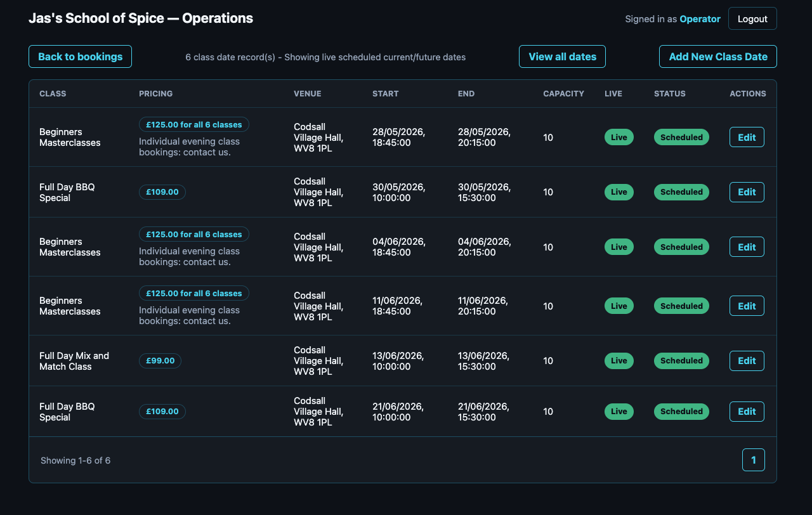
Task: Click the Showing 1-6 of 6 text
Action: point(75,460)
